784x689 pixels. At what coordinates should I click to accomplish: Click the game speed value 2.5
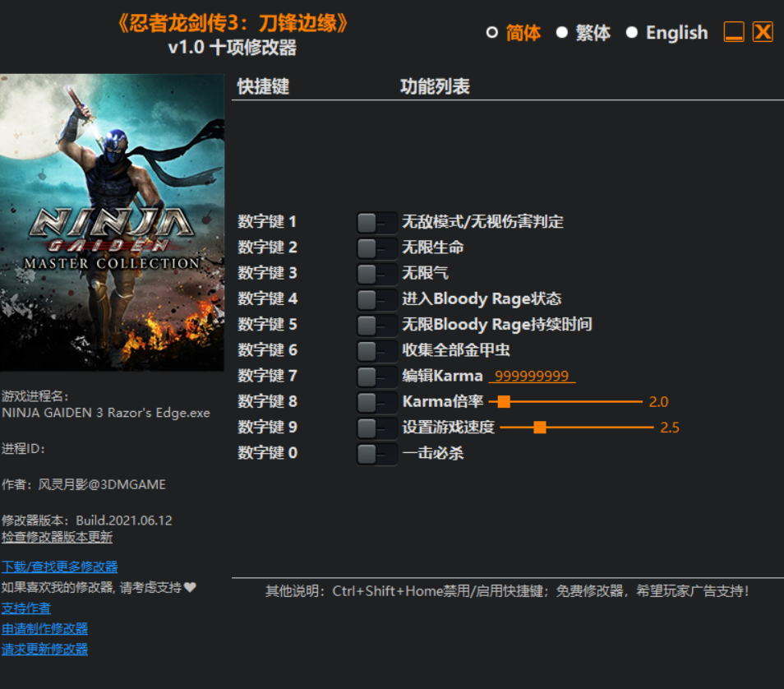tap(670, 428)
